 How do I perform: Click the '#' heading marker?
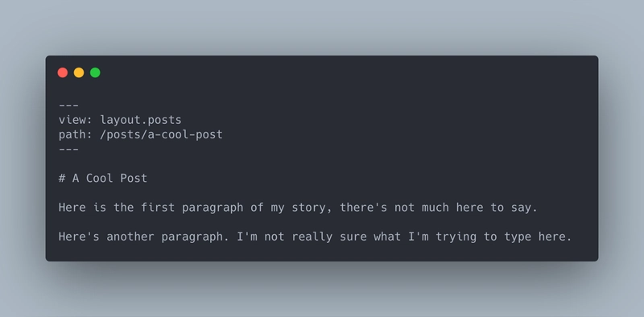(62, 178)
